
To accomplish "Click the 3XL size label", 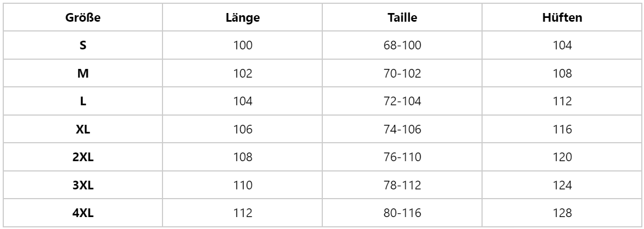I will pyautogui.click(x=83, y=186).
